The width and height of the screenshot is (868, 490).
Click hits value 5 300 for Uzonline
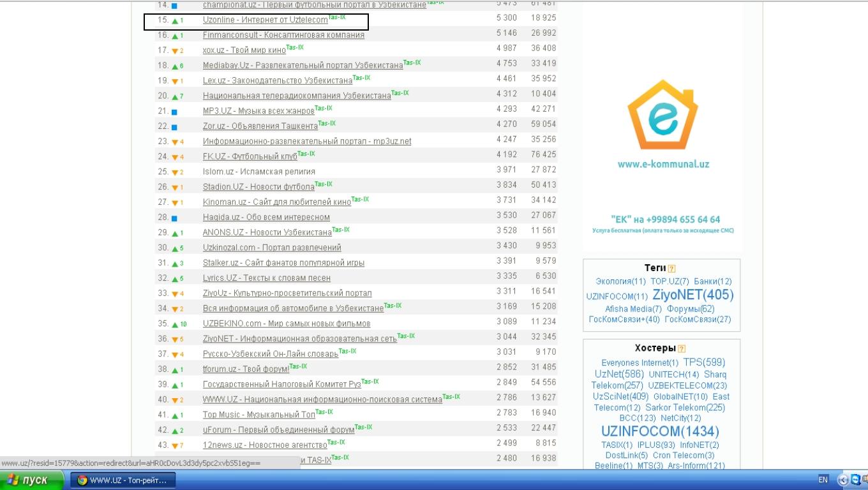(507, 18)
